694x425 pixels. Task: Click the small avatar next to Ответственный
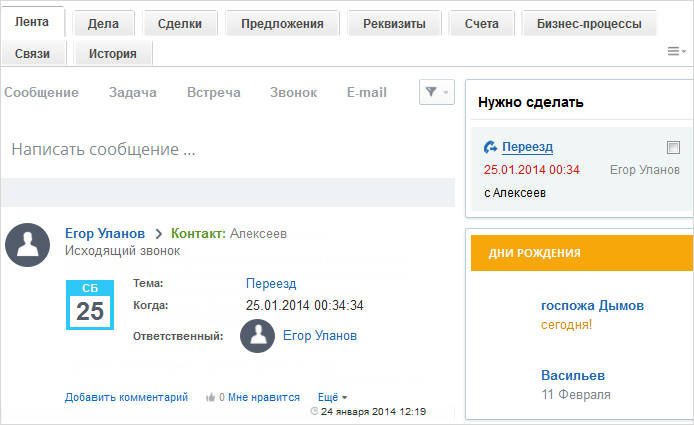click(258, 336)
